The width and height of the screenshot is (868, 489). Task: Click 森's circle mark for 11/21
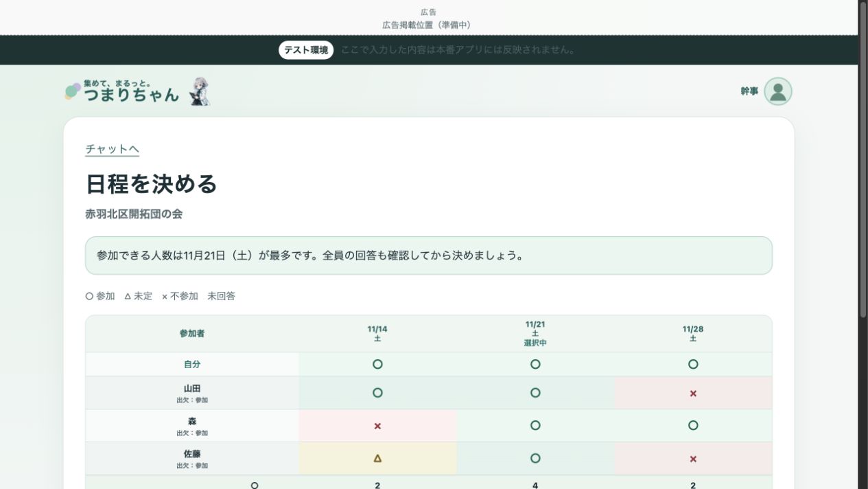pos(535,425)
